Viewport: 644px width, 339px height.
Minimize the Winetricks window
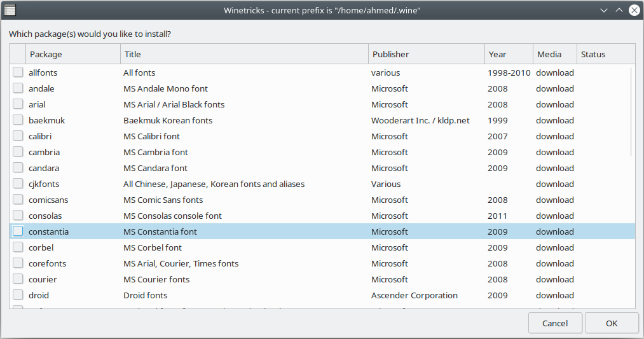[x=604, y=10]
